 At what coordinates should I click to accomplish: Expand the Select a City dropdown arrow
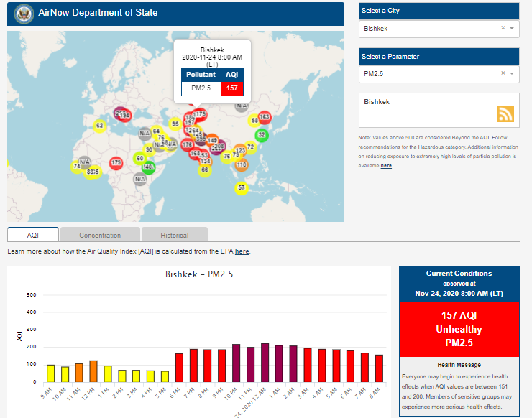tap(512, 28)
